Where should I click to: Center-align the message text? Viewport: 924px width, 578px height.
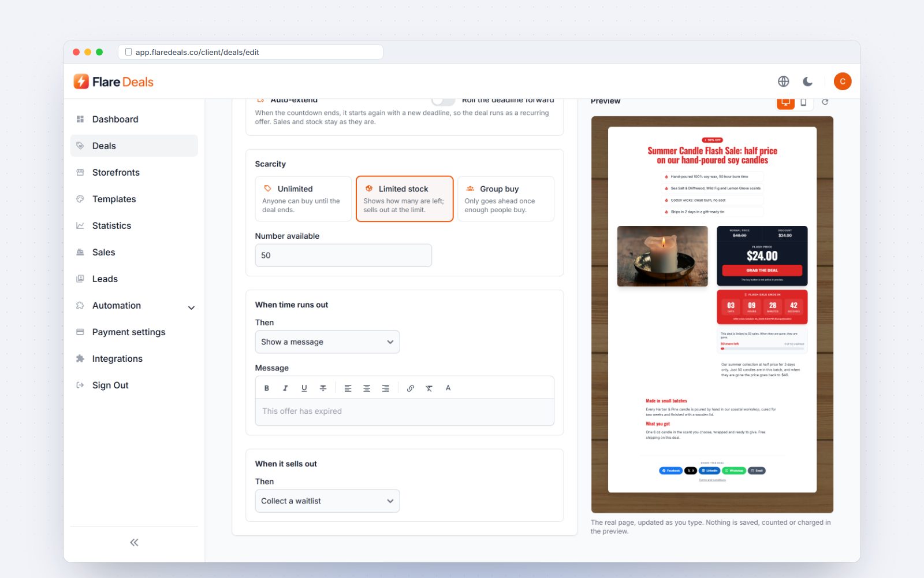click(x=367, y=388)
